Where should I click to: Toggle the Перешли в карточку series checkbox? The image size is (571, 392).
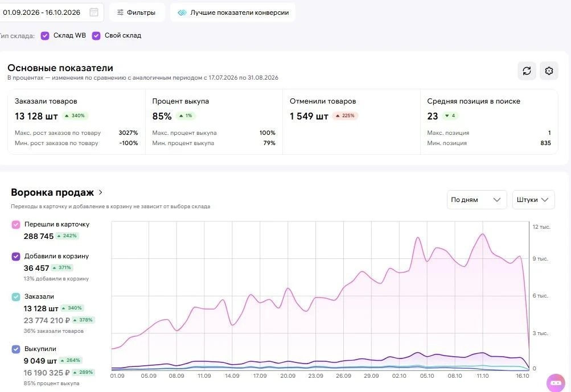[16, 225]
